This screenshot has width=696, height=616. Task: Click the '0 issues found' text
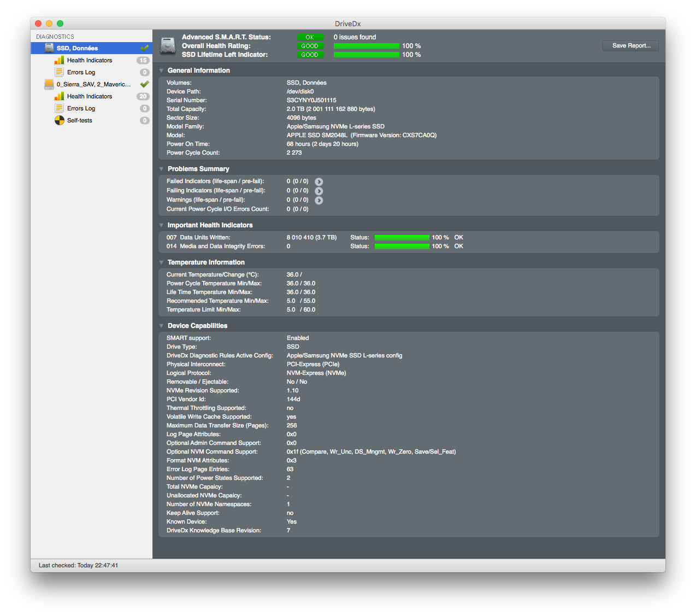pyautogui.click(x=355, y=37)
